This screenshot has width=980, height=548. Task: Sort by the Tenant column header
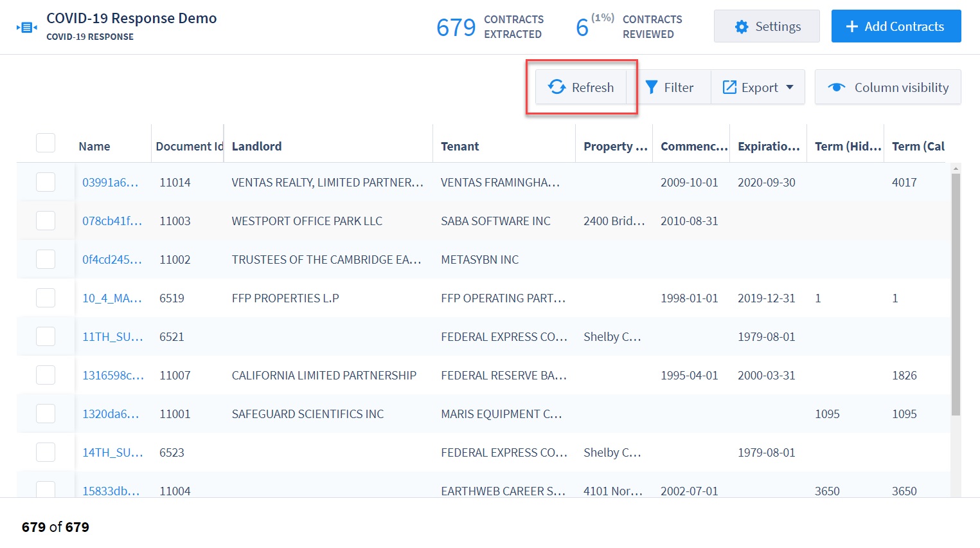click(x=460, y=146)
